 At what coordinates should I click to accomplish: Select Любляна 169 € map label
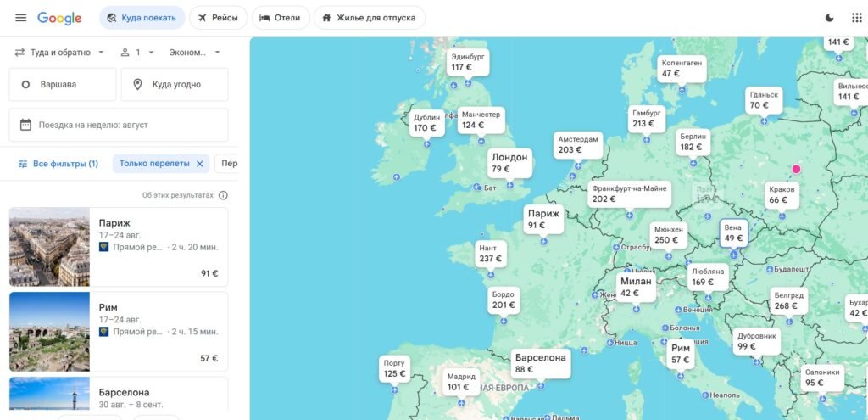pos(708,277)
